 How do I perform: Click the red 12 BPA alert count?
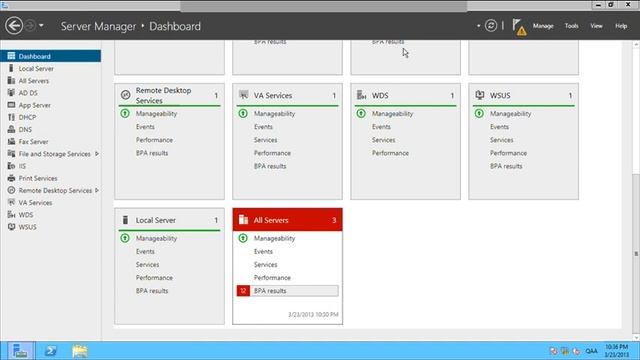click(x=243, y=291)
